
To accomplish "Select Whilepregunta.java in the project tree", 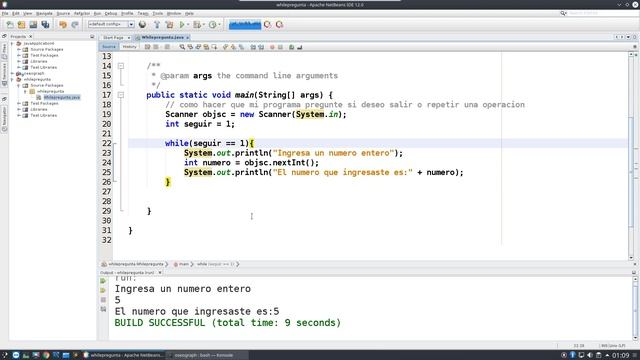I will 62,98.
